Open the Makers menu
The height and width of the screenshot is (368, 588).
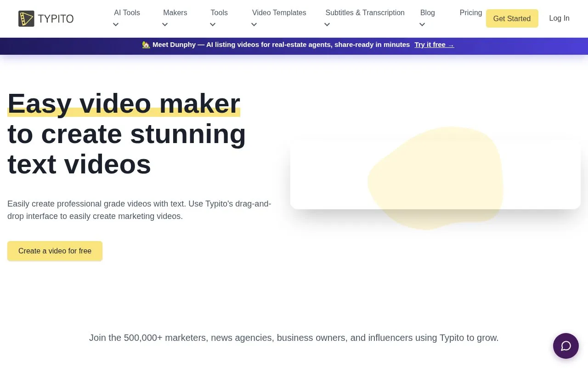point(175,13)
